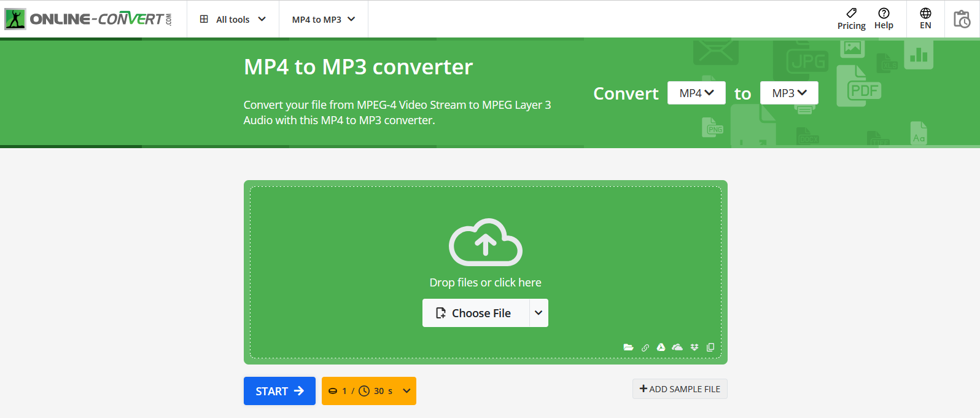Image resolution: width=980 pixels, height=418 pixels.
Task: Expand the MP4 to MP3 menu
Action: point(324,19)
